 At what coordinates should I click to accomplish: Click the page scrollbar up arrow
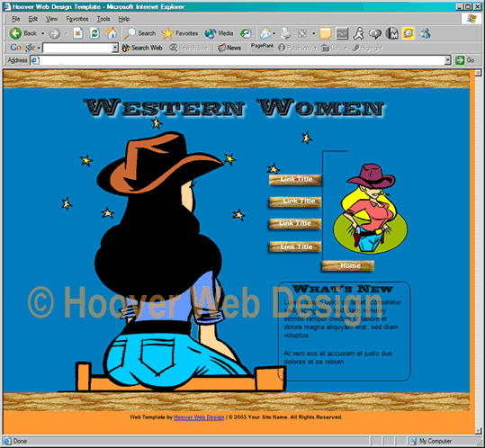[x=478, y=73]
